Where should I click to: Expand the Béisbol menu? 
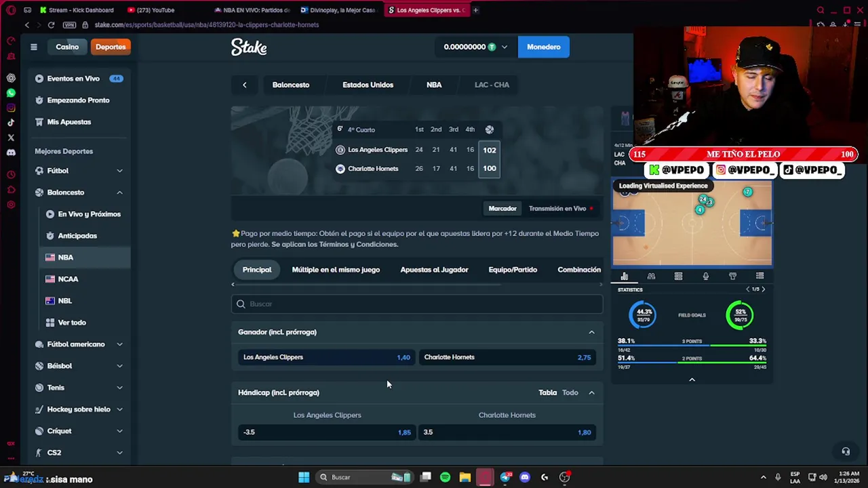(x=119, y=366)
